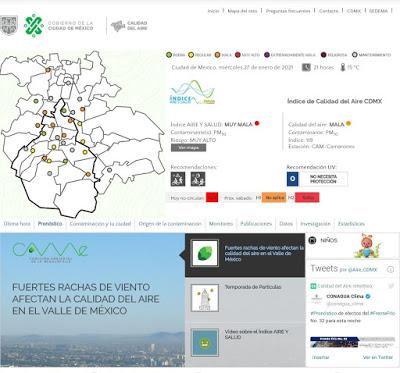Open the Monitoreo tab
400x373 pixels.
(221, 224)
